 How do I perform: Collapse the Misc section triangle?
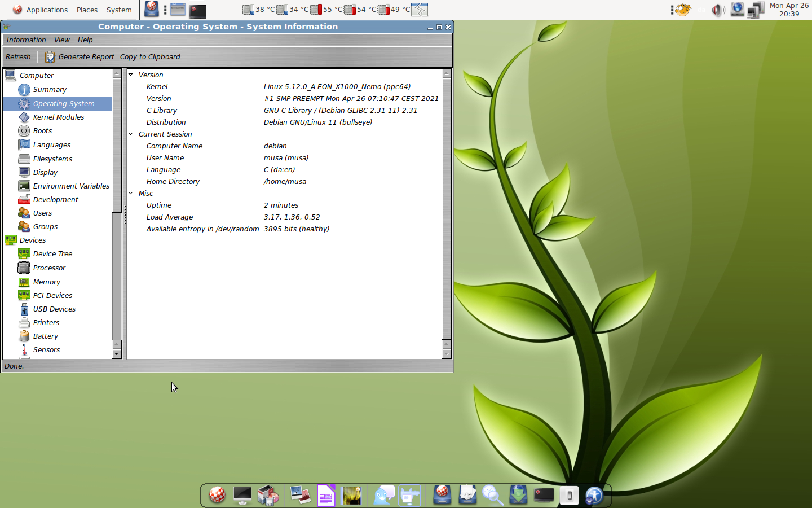(x=131, y=193)
